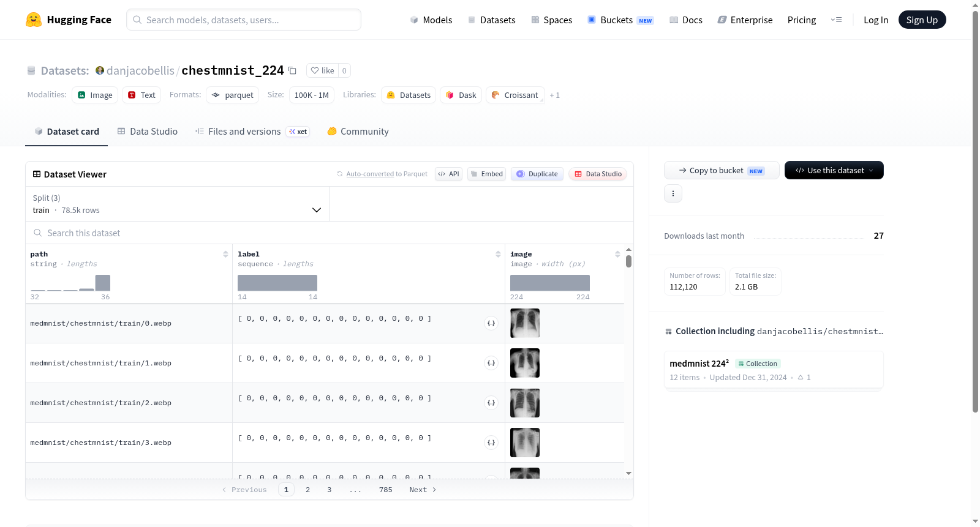Screen dimensions: 980x527
Task: Click the Hugging Face logo icon
Action: tap(34, 20)
